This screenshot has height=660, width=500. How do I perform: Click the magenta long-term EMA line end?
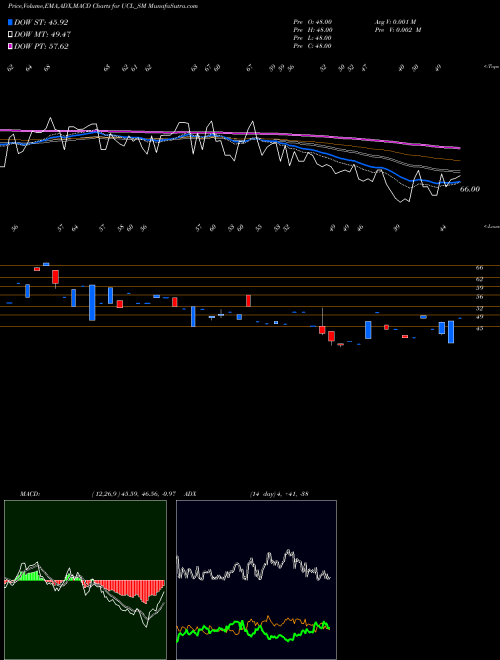click(x=459, y=148)
